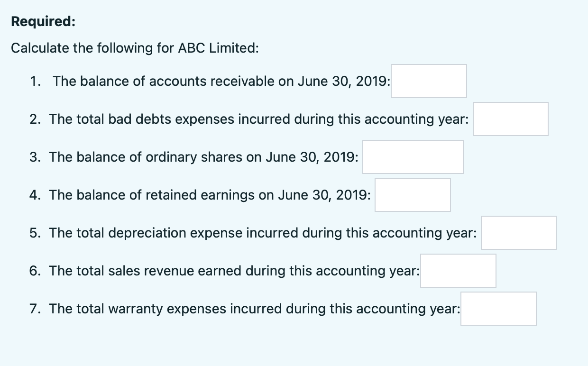Click the total warranty expenses answer box
The width and height of the screenshot is (588, 366).
click(498, 309)
